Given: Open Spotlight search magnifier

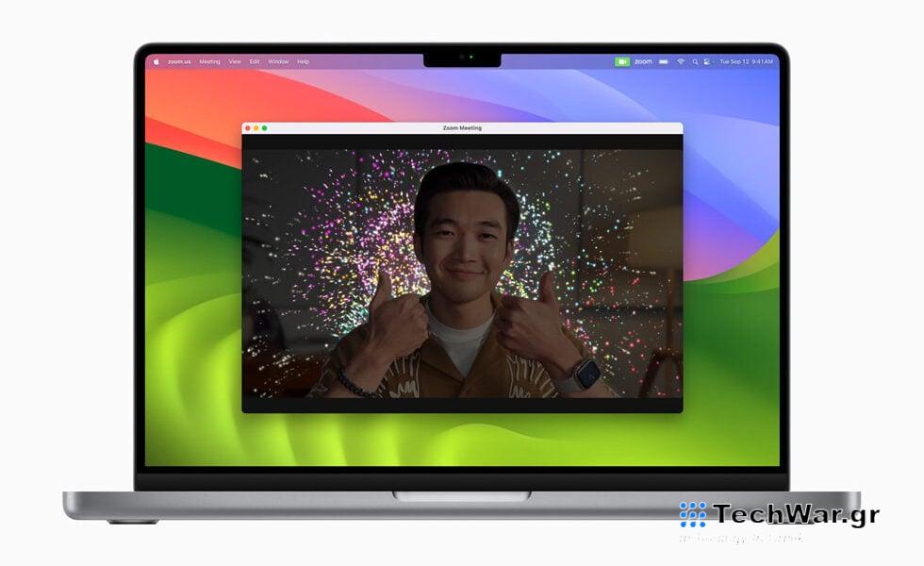Looking at the screenshot, I should (696, 61).
